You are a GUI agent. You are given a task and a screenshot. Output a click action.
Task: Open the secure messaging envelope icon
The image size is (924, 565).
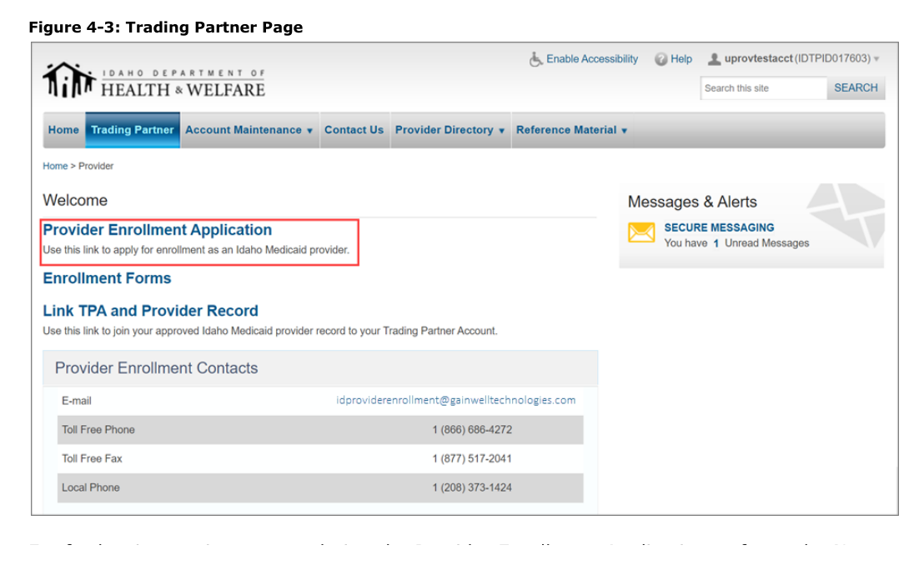[x=641, y=232]
